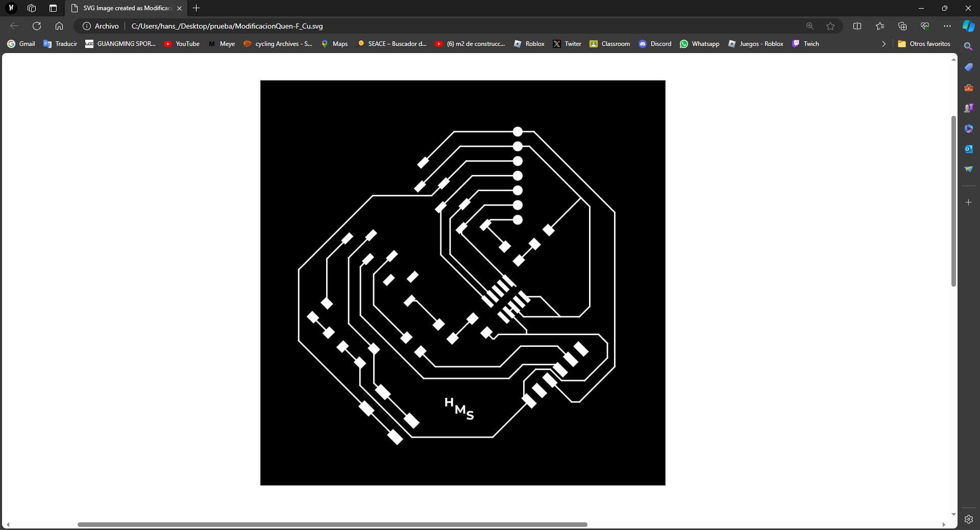Go to the home page icon
This screenshot has height=530, width=980.
59,26
